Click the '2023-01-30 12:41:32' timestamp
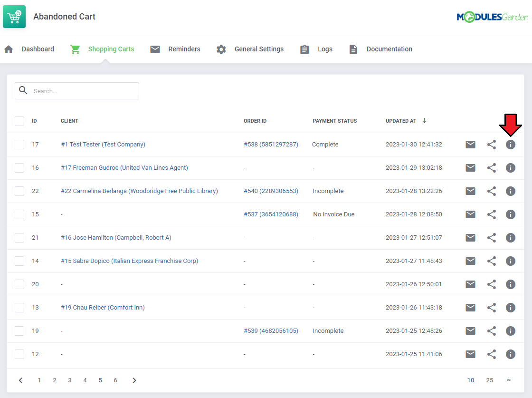The height and width of the screenshot is (398, 532). (414, 145)
